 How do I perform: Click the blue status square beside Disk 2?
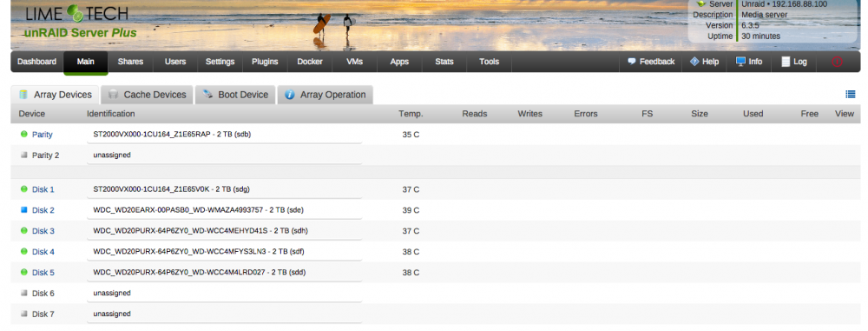click(23, 210)
